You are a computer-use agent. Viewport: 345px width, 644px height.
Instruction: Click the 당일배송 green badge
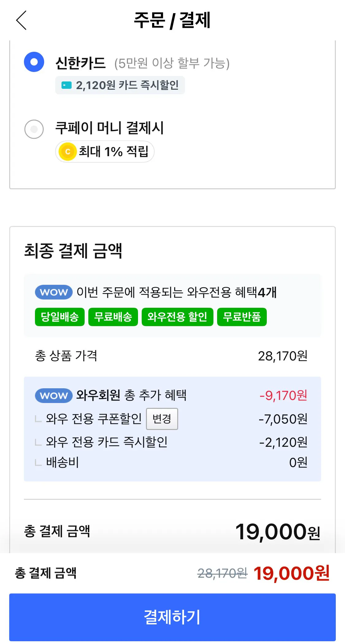pos(59,317)
